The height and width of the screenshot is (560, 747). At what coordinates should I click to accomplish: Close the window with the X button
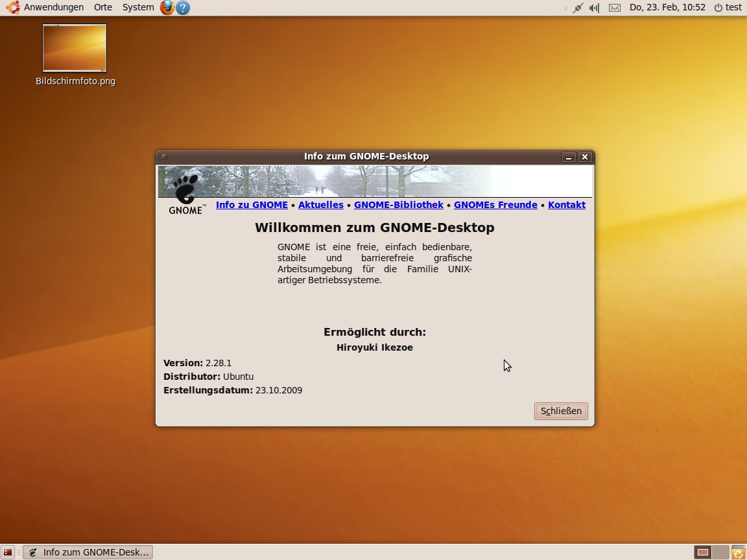pos(584,157)
